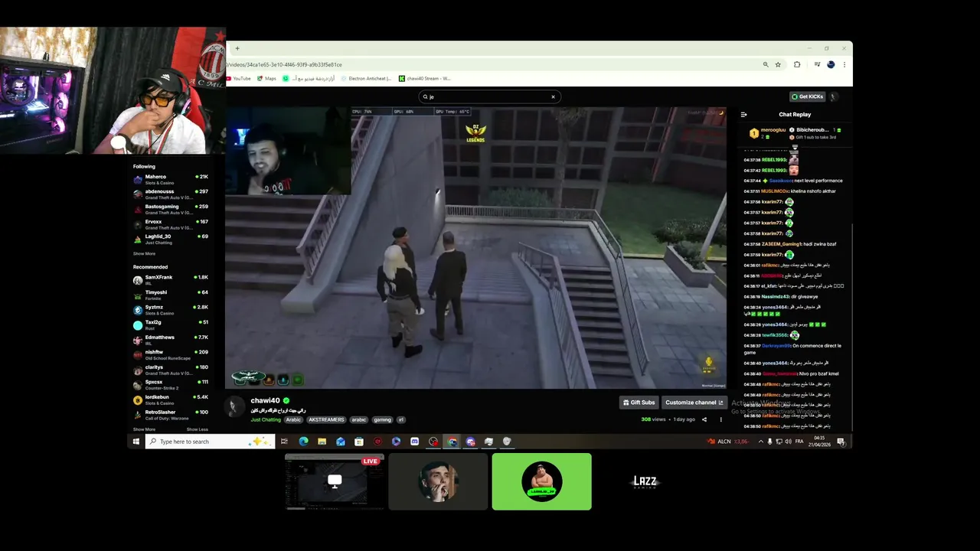Select the Arabic language tag

[x=294, y=419]
